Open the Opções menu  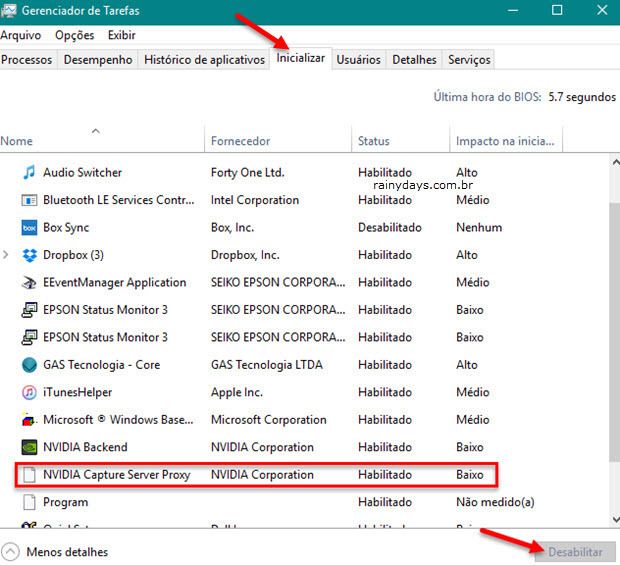point(74,35)
